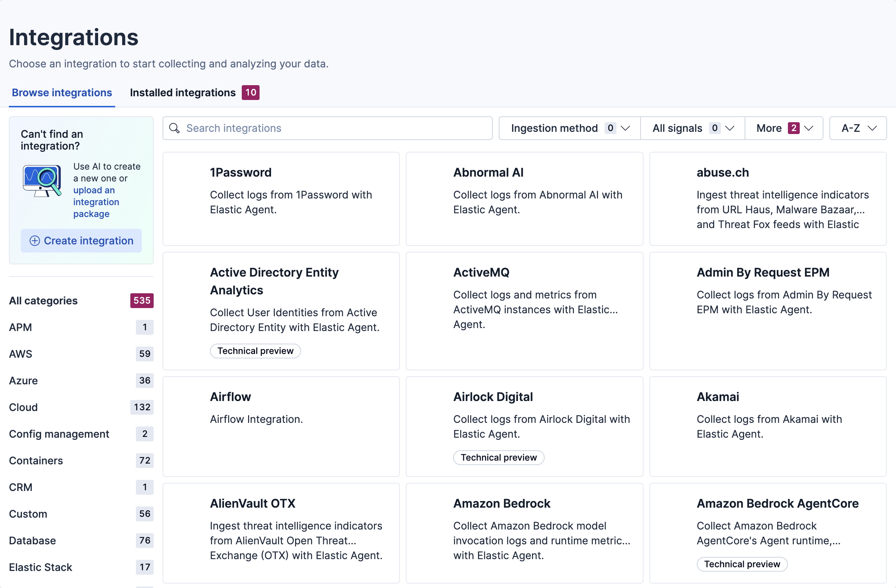The height and width of the screenshot is (588, 896).
Task: Open the Airlock Digital integration card
Action: (524, 427)
